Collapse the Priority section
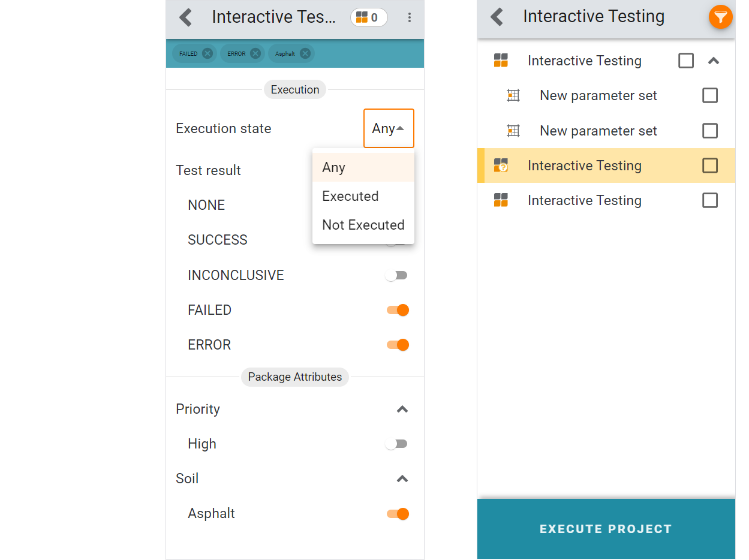The image size is (749, 560). [402, 410]
